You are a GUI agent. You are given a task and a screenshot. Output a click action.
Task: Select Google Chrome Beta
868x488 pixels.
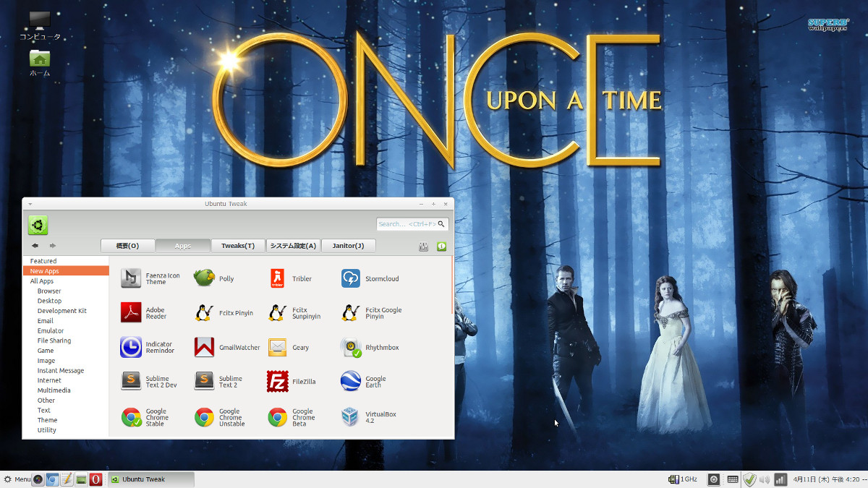point(292,417)
